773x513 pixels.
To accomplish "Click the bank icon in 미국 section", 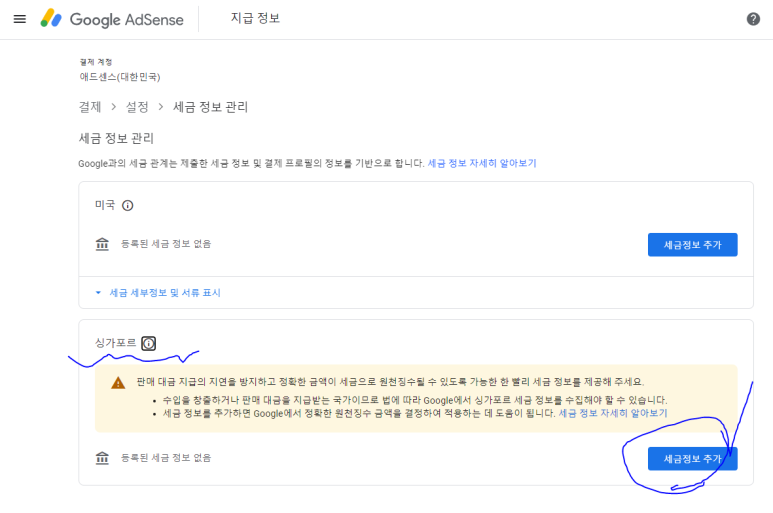I will coord(102,244).
